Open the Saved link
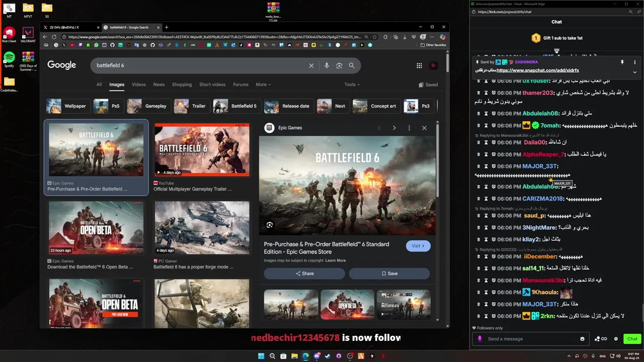This screenshot has width=644, height=362. point(428,84)
